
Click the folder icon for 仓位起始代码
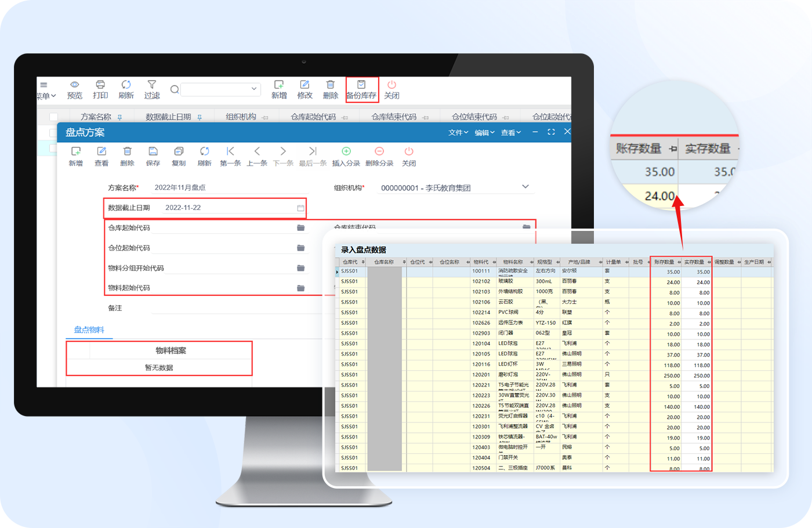coord(300,248)
